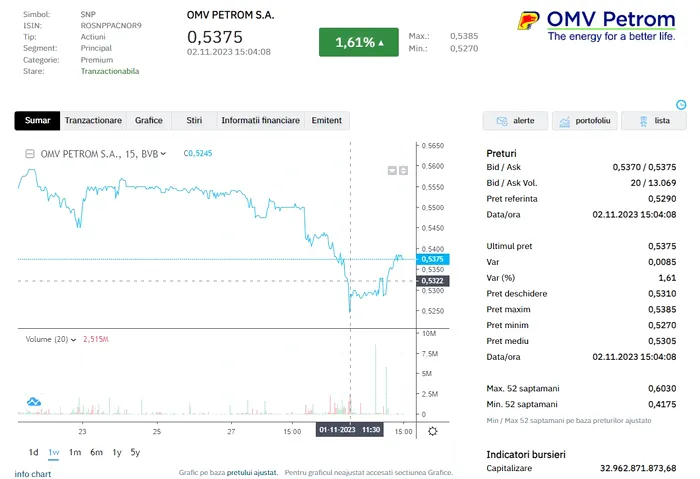Click the Bid / Ask value 0,5370 / 0,5375
The width and height of the screenshot is (700, 479).
coord(644,167)
